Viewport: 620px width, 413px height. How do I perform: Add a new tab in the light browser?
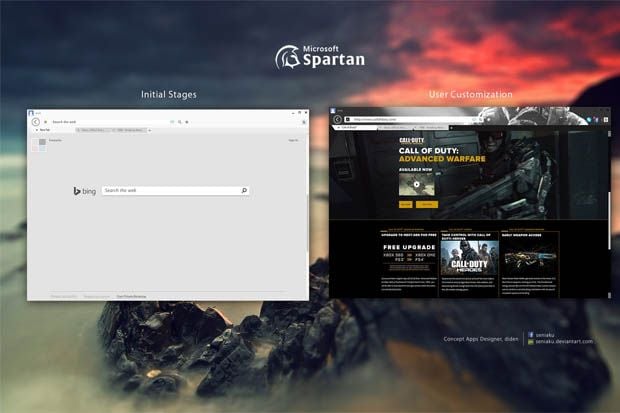[x=150, y=130]
